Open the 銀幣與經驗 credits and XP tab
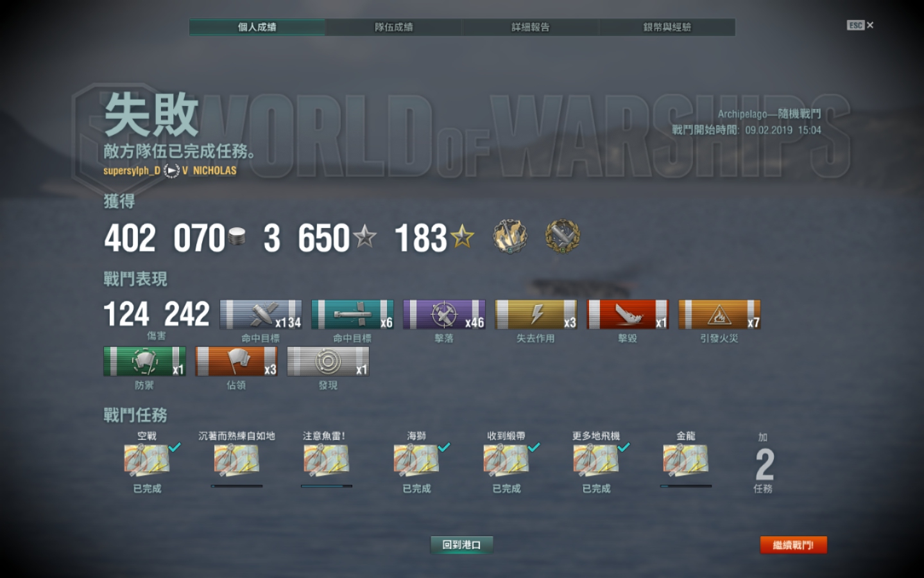Viewport: 924px width, 578px height. click(667, 27)
